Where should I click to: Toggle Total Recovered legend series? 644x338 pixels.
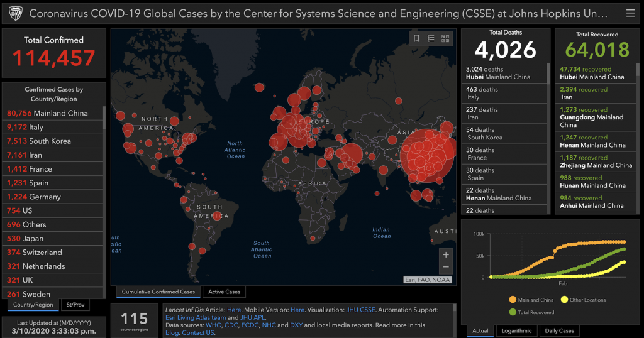point(531,312)
